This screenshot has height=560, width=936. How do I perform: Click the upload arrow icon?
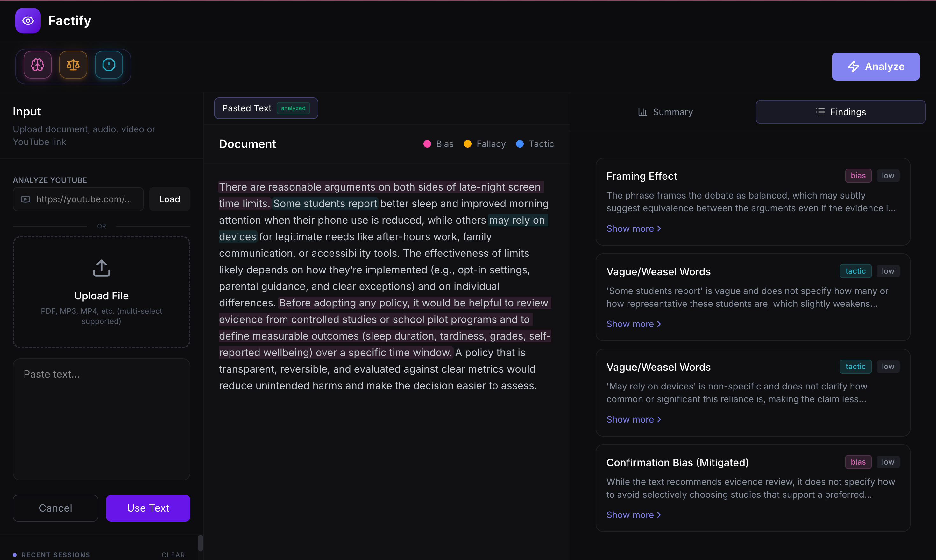101,268
